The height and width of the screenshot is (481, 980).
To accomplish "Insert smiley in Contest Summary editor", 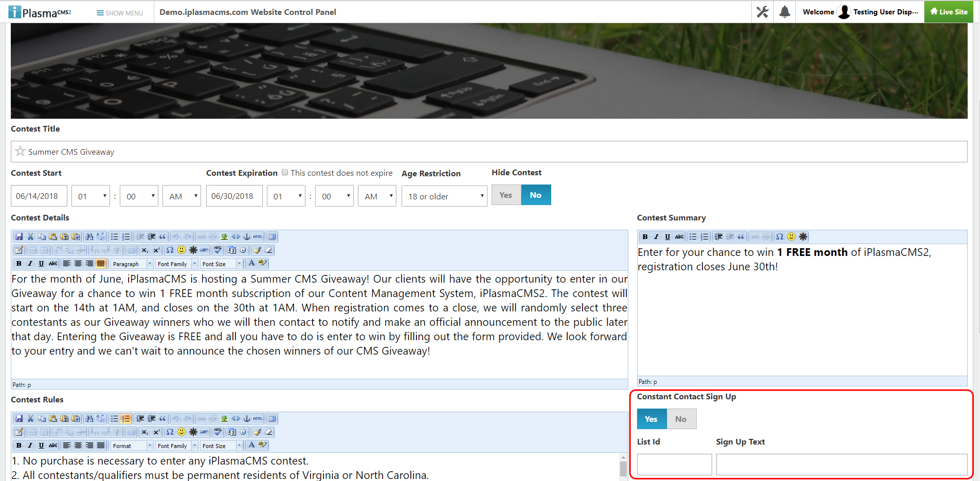I will [x=791, y=236].
